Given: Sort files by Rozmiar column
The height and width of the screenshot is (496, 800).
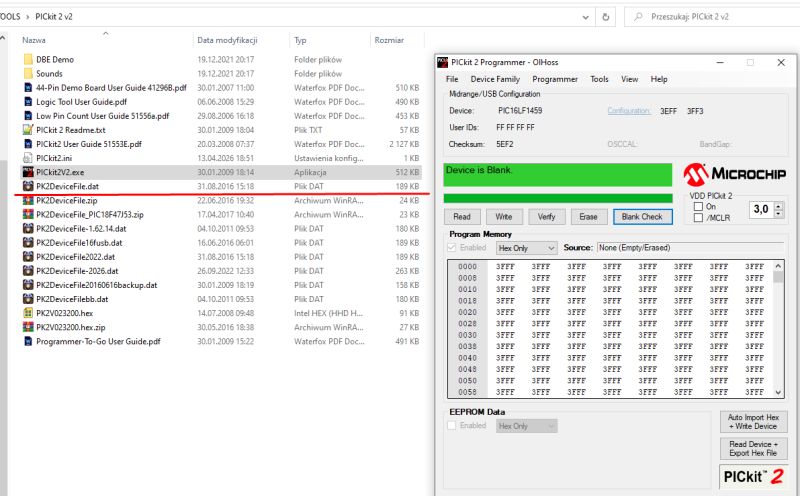Looking at the screenshot, I should pos(389,40).
